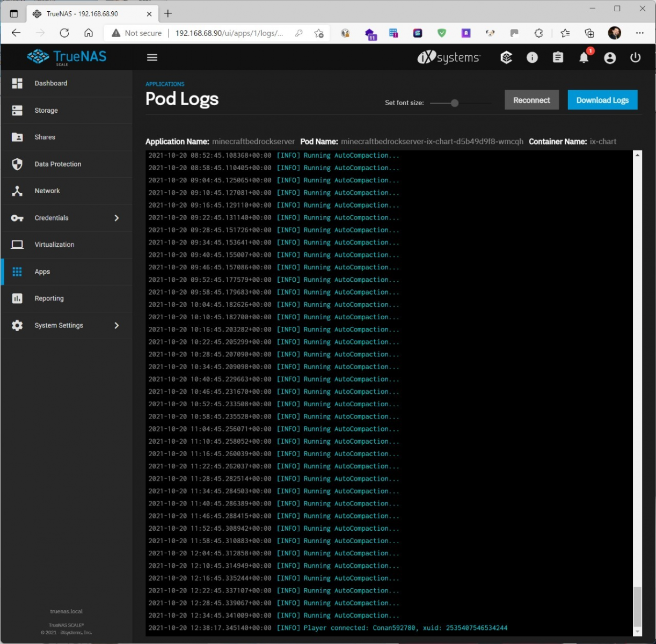The width and height of the screenshot is (656, 644).
Task: Open Virtualization in the sidebar
Action: click(x=67, y=245)
